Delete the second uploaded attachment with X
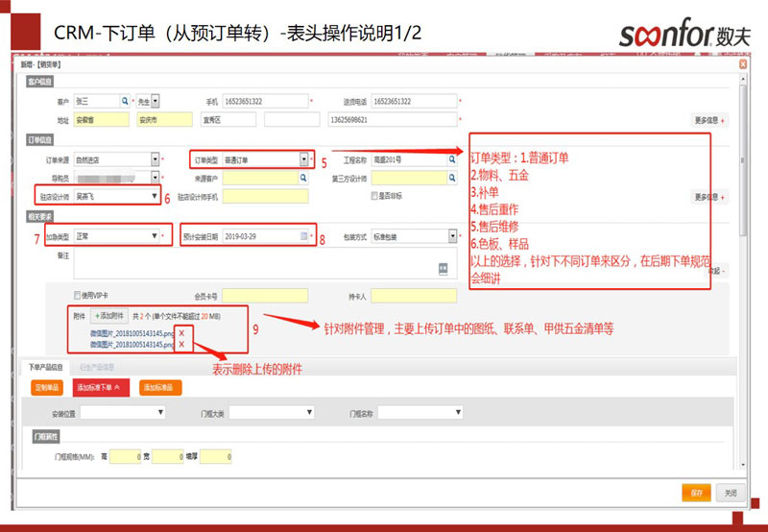 click(181, 344)
